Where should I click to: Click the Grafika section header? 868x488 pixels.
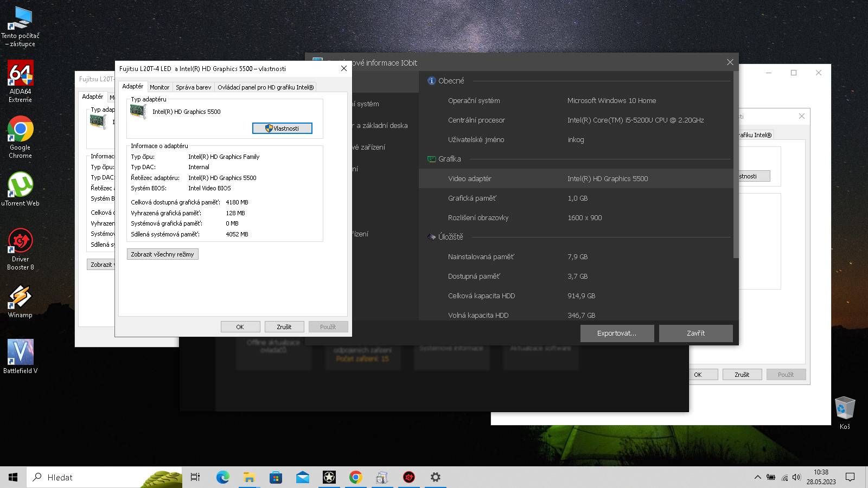point(449,159)
